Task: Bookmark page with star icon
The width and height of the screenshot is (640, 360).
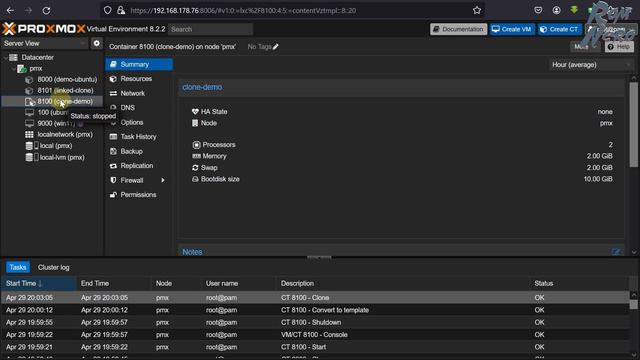Action: [x=477, y=11]
